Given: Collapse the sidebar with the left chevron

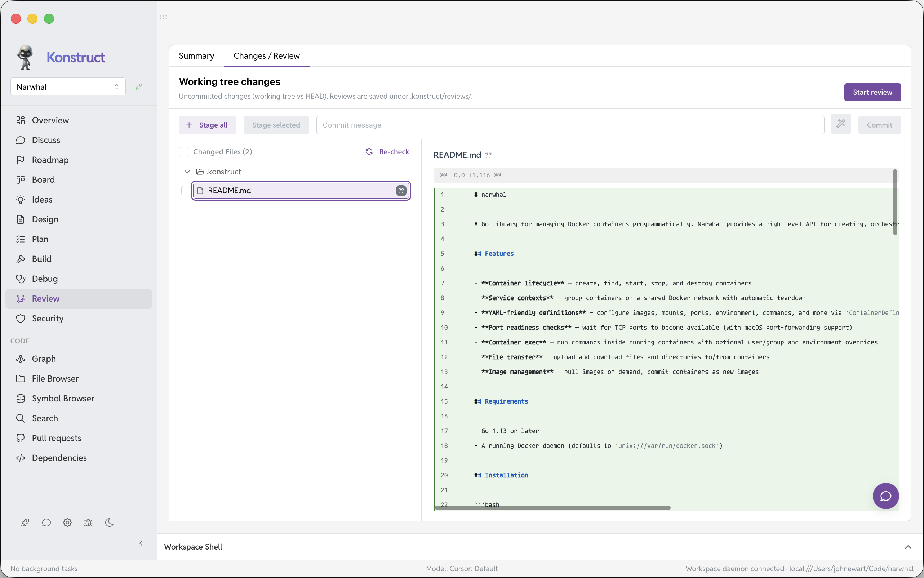Looking at the screenshot, I should click(141, 543).
